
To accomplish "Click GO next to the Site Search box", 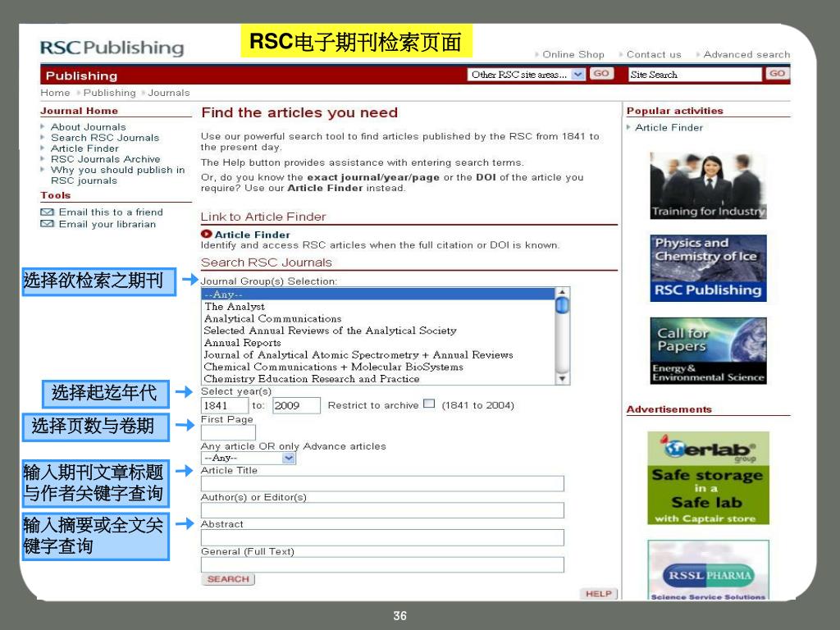I will pyautogui.click(x=778, y=73).
